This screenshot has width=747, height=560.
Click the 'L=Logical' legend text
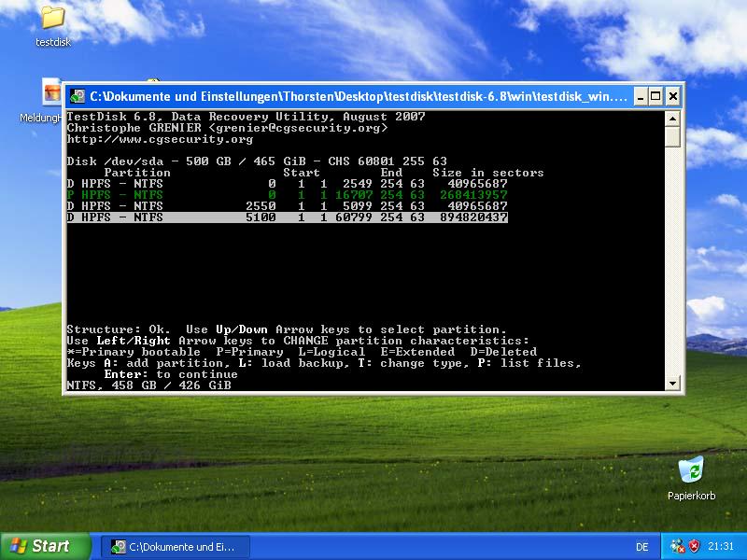(x=331, y=352)
